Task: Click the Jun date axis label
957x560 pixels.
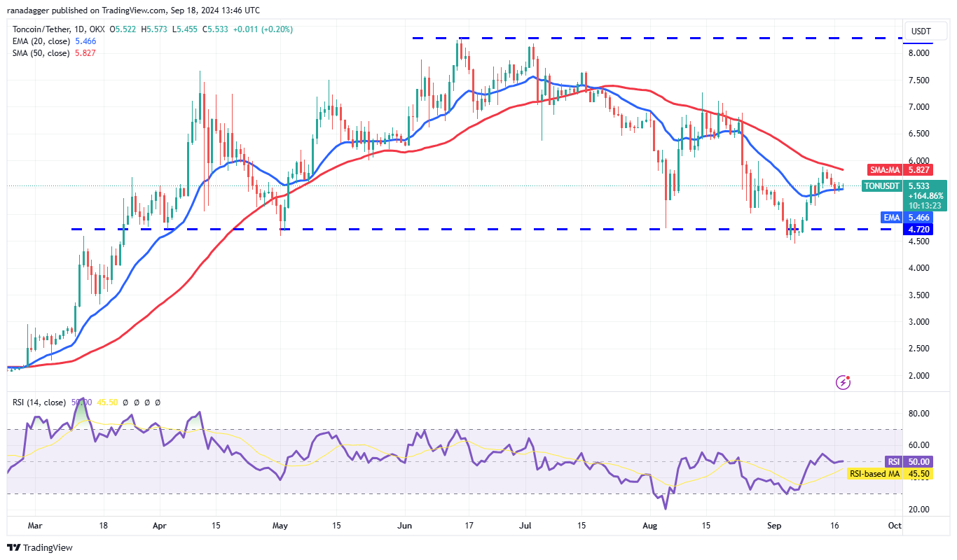Action: click(404, 525)
